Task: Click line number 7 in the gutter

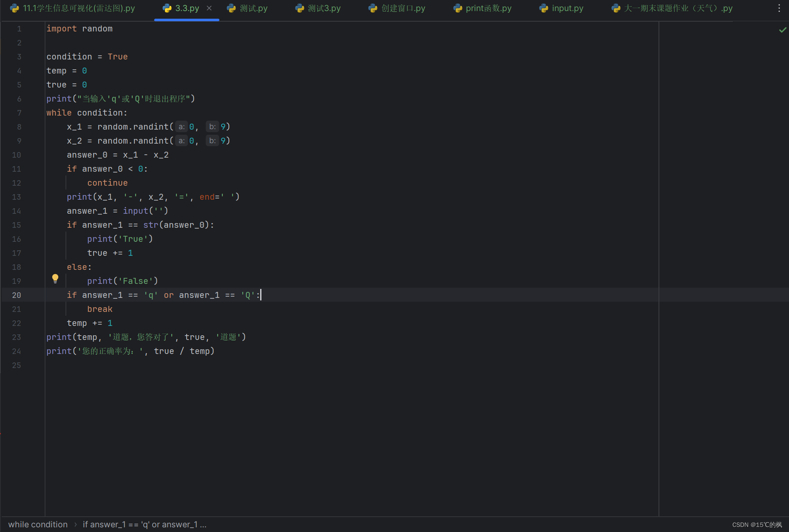Action: 19,113
